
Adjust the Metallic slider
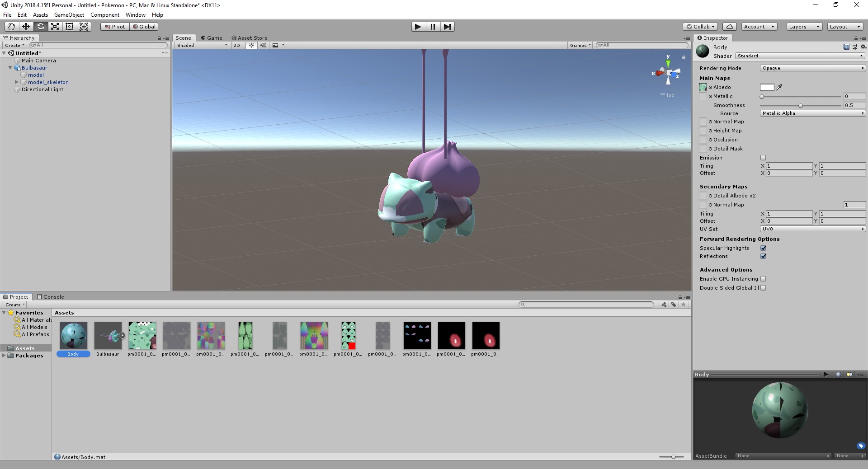point(801,96)
